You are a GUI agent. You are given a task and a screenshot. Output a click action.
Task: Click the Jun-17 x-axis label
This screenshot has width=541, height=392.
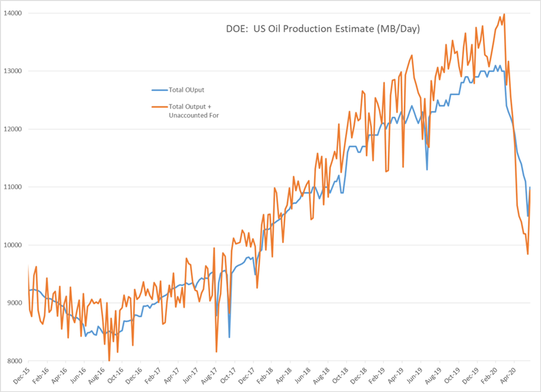click(x=190, y=376)
